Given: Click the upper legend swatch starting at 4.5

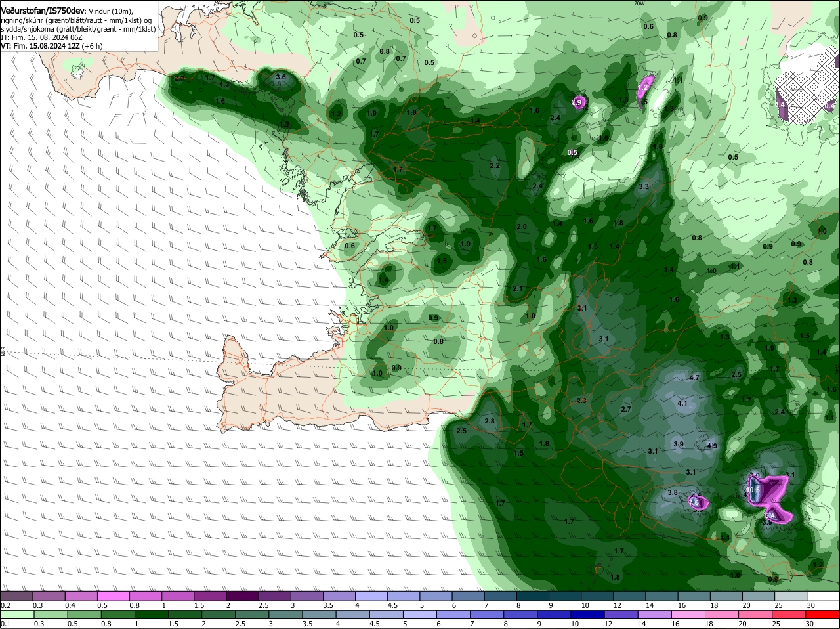Looking at the screenshot, I should [403, 596].
